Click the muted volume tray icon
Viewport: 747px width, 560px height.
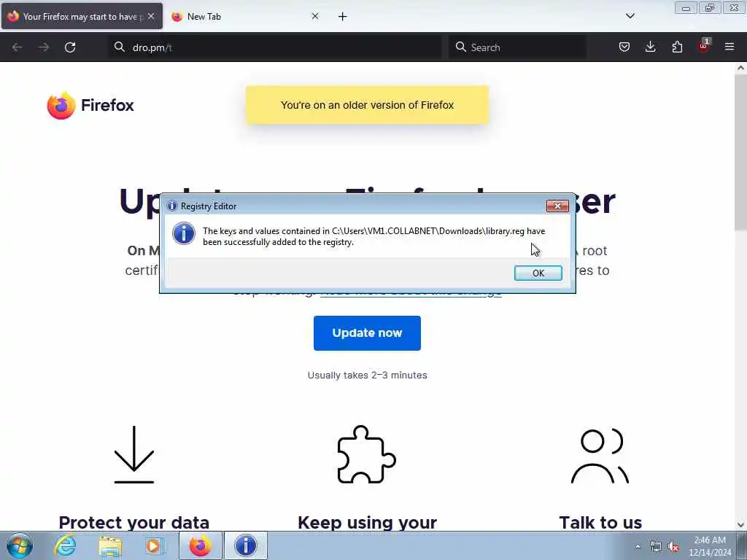tap(673, 547)
